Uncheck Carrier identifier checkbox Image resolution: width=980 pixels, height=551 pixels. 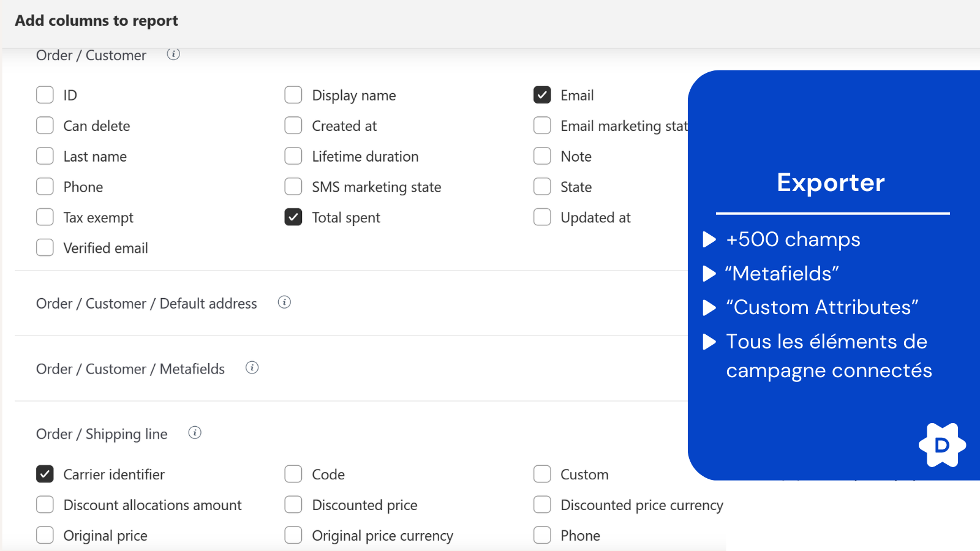click(x=45, y=474)
